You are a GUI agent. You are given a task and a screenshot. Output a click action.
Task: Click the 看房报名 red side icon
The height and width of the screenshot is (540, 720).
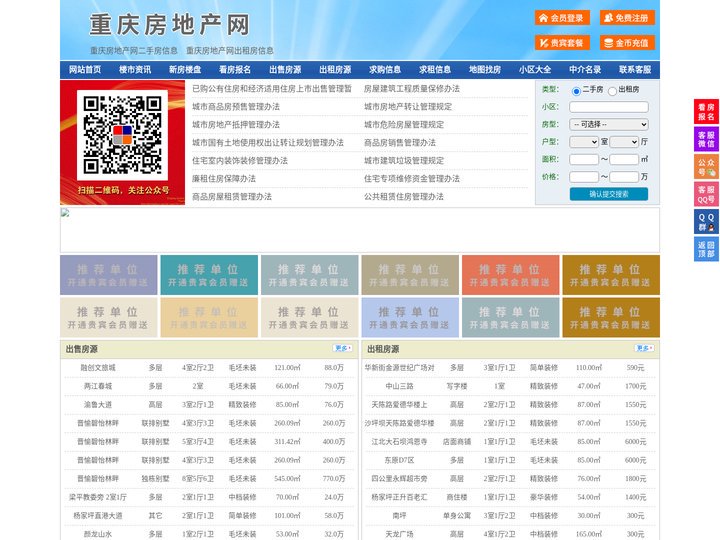tap(706, 112)
